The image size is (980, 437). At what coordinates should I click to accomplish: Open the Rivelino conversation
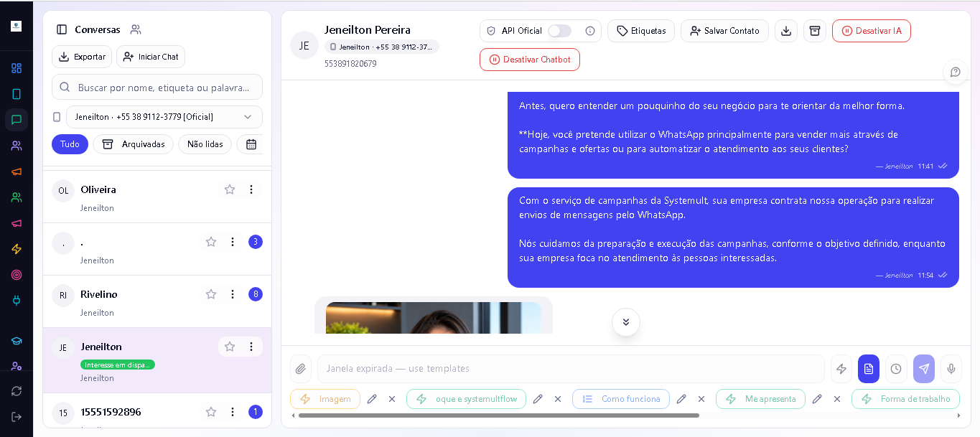click(x=157, y=301)
